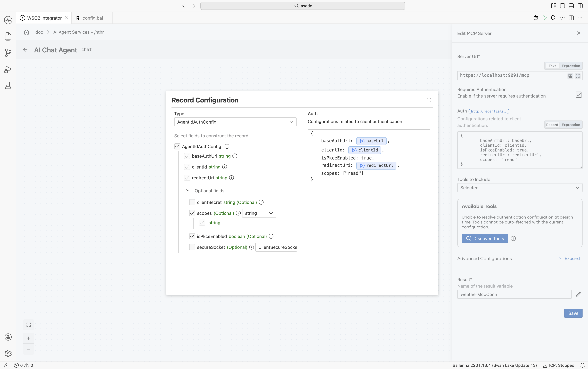Image resolution: width=588 pixels, height=369 pixels.
Task: Click the info icon beside Discover Tools
Action: [513, 238]
